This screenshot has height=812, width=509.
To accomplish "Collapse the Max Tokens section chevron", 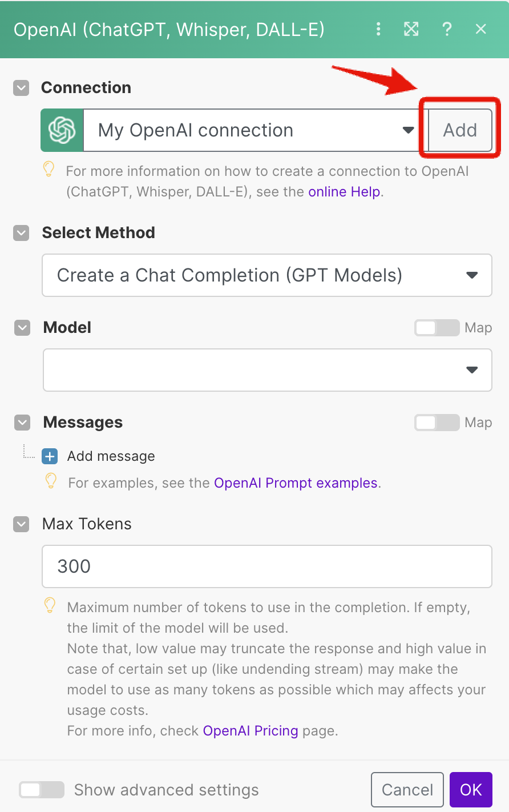I will click(21, 524).
